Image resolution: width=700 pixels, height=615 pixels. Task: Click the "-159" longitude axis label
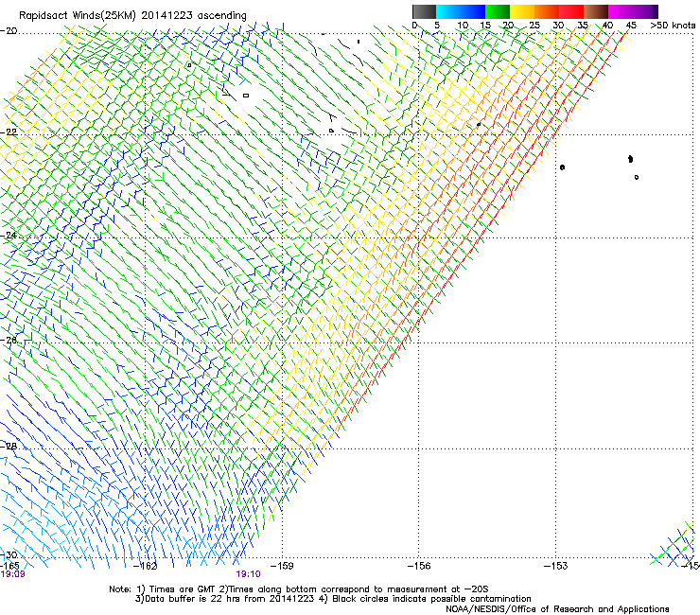click(x=282, y=566)
